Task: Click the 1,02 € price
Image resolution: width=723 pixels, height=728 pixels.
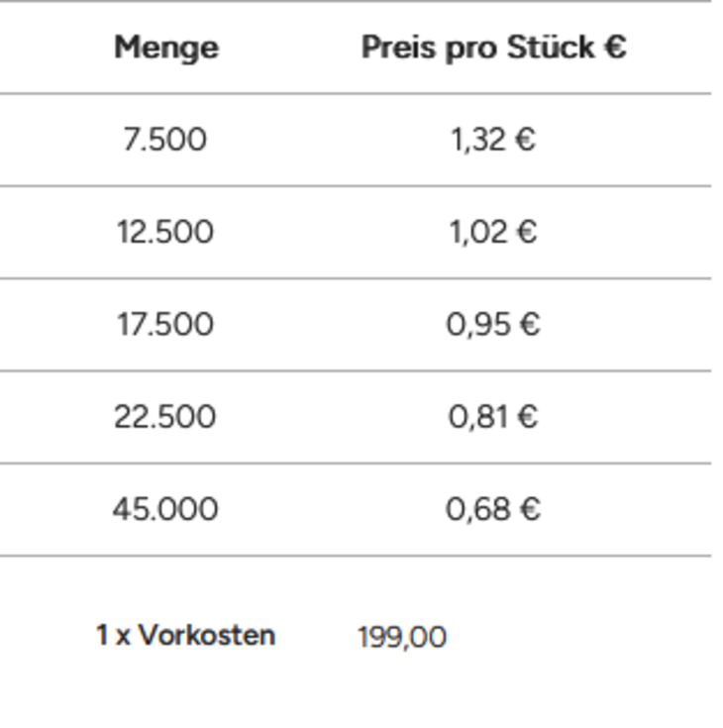Action: coord(492,232)
